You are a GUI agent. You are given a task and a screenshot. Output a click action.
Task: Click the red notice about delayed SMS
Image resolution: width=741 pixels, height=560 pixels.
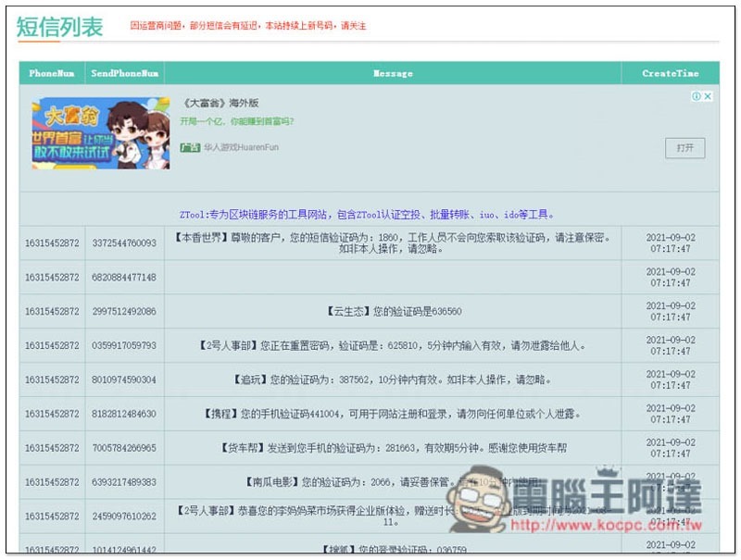[248, 26]
